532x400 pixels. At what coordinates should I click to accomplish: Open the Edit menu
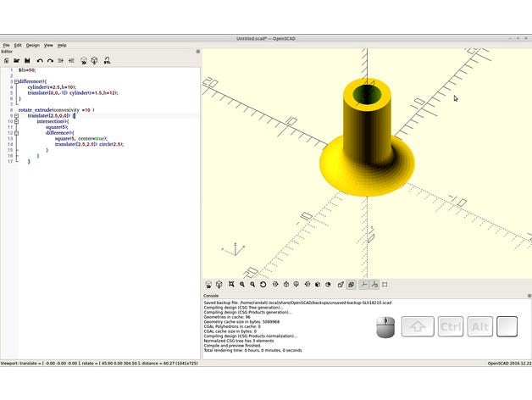pos(18,45)
